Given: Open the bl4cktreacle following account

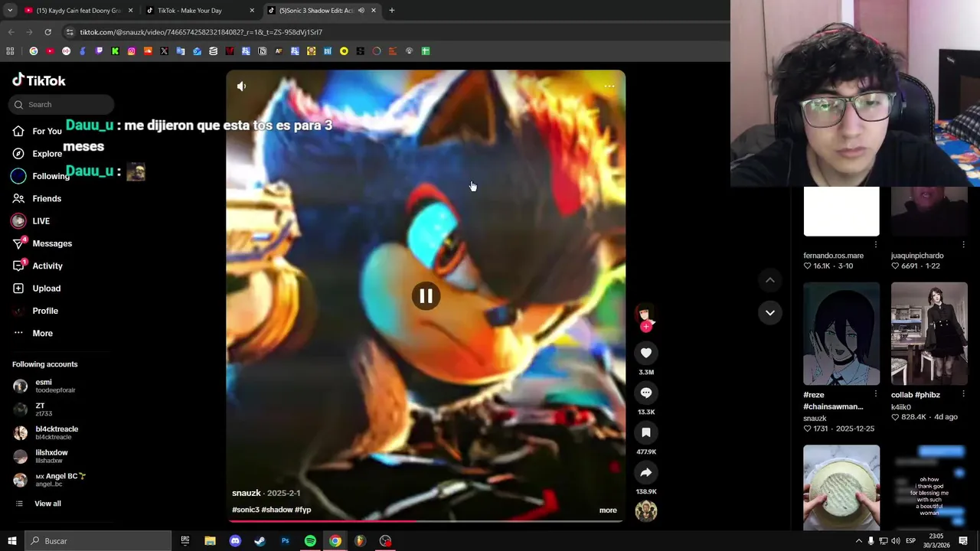Looking at the screenshot, I should click(x=47, y=433).
